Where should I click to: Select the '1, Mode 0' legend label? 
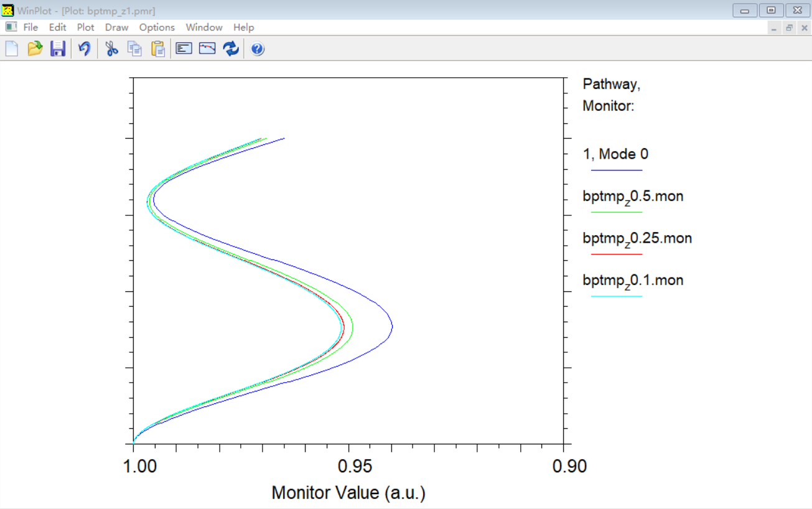pyautogui.click(x=615, y=154)
